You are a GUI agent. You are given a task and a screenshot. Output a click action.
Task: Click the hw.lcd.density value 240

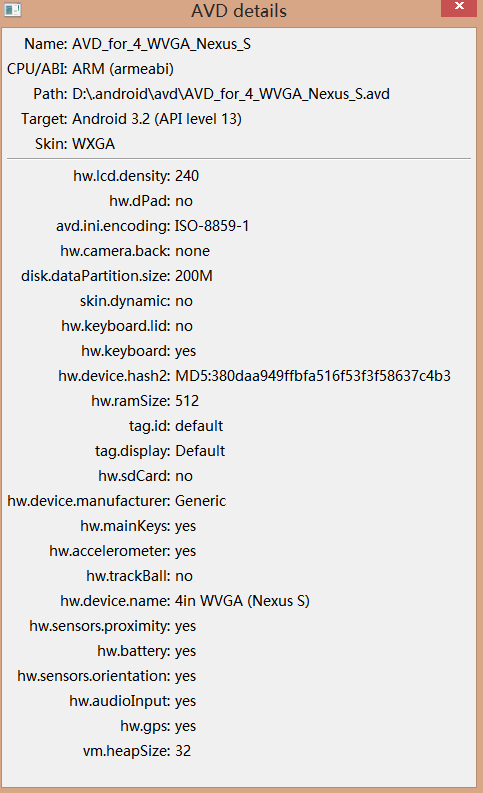187,176
